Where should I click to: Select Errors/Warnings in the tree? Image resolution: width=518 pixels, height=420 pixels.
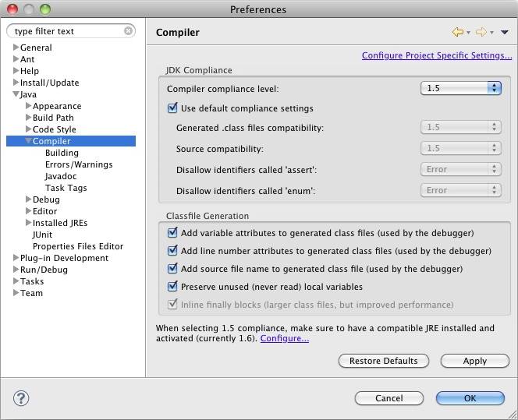[x=78, y=164]
